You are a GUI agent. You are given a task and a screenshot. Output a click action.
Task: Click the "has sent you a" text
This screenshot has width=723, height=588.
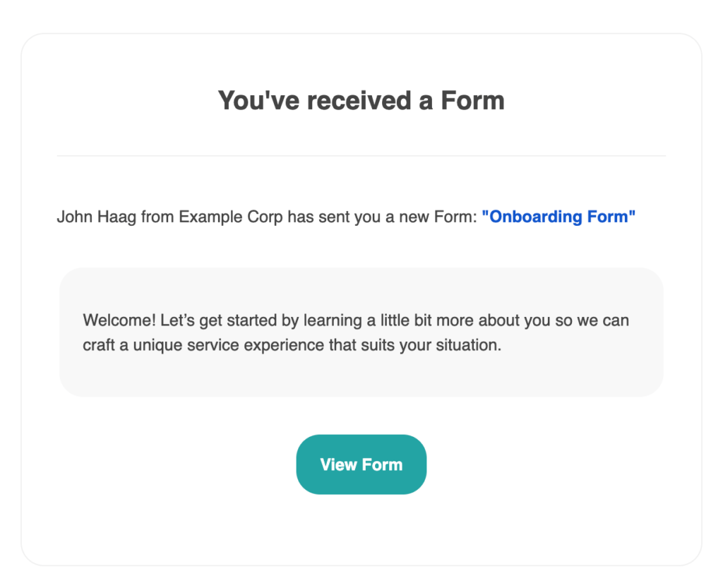341,216
